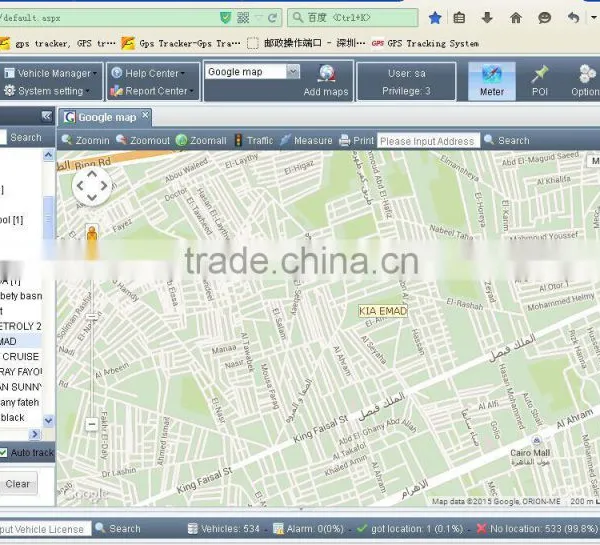Click the green shield security icon

[225, 18]
